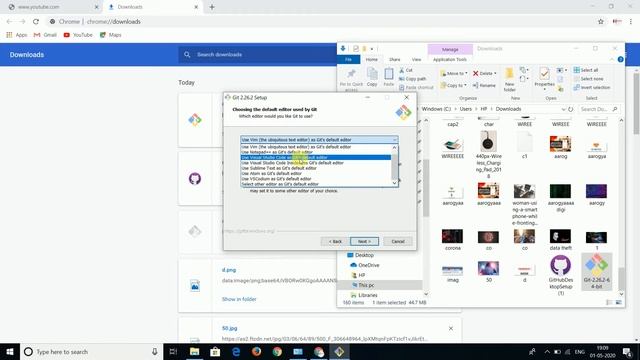
Task: Choose VSCodium as Git's default editor
Action: pos(316,178)
